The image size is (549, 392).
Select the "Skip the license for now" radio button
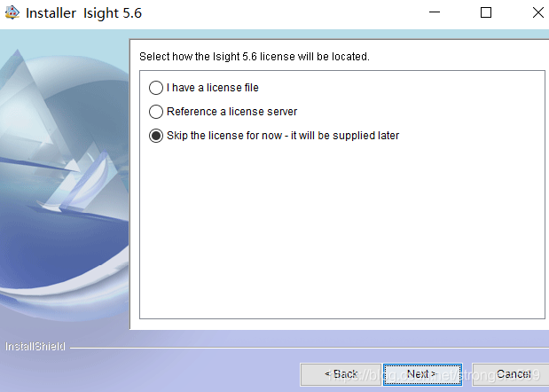point(156,136)
